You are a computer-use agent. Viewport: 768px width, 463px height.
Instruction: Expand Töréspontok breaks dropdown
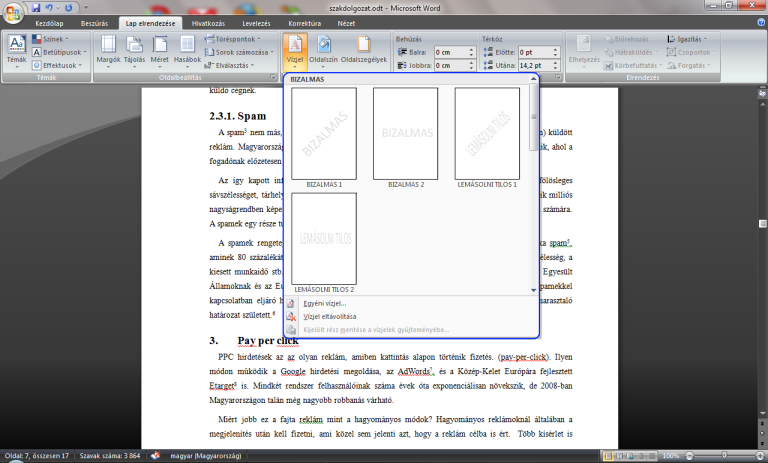[233, 39]
